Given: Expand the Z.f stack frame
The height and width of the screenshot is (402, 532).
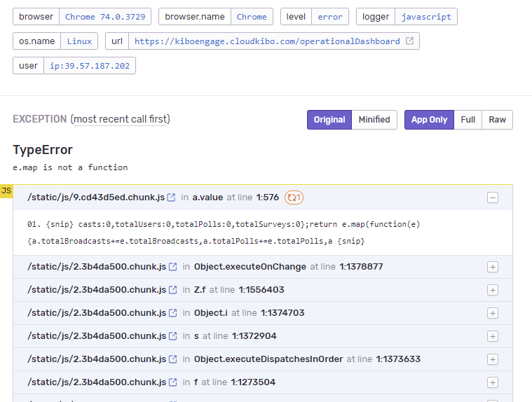Looking at the screenshot, I should click(493, 290).
